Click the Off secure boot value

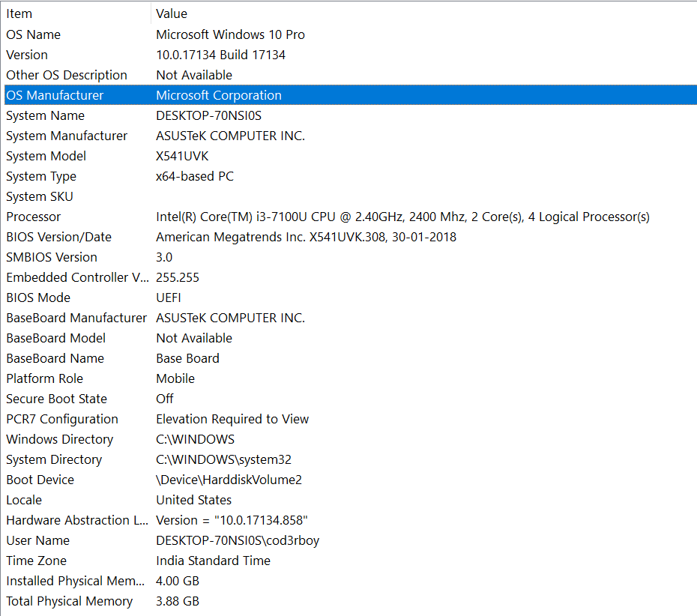164,399
